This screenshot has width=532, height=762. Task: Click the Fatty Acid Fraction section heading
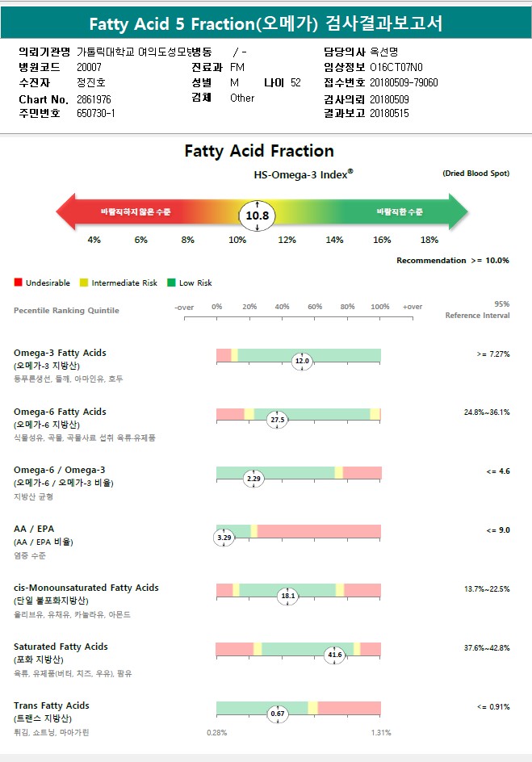pos(259,151)
